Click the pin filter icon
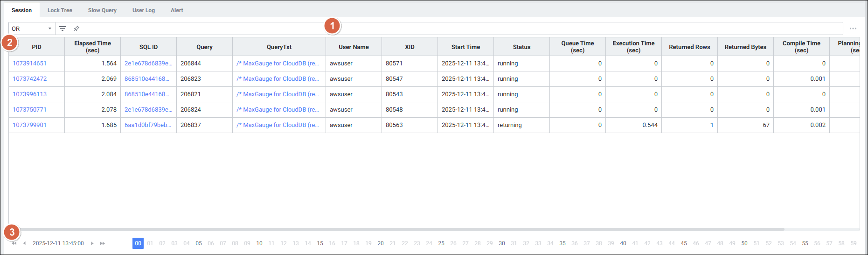 pos(76,28)
